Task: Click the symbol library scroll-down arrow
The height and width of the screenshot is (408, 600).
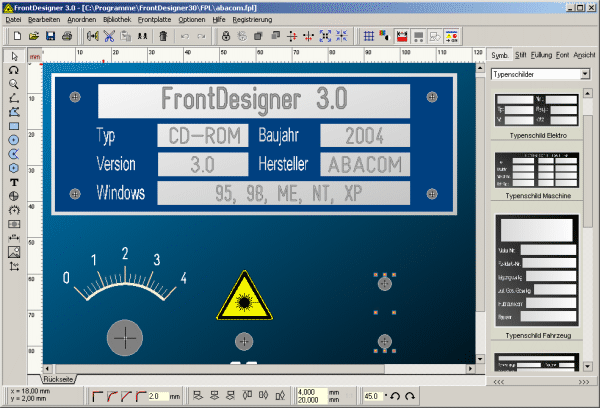Action: (588, 367)
